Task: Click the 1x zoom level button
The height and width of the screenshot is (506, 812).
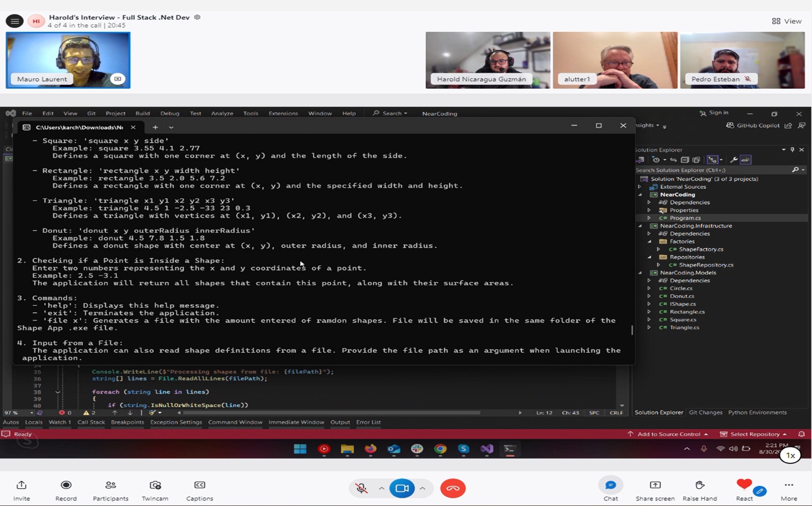Action: (x=790, y=455)
